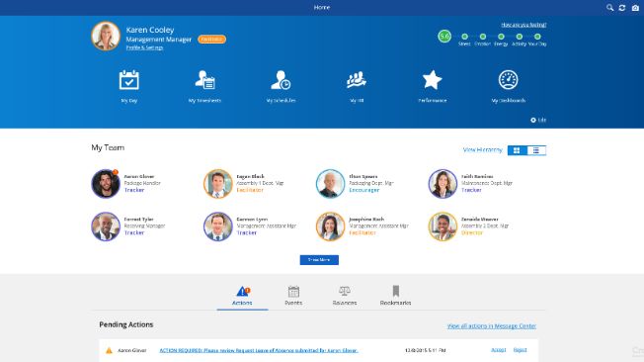Switch to the Events tab

(293, 296)
